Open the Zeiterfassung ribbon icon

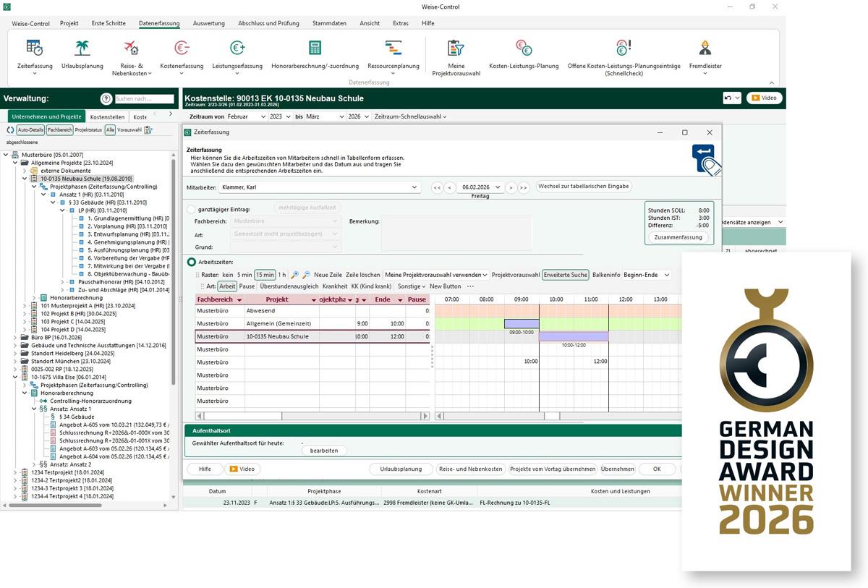34,49
